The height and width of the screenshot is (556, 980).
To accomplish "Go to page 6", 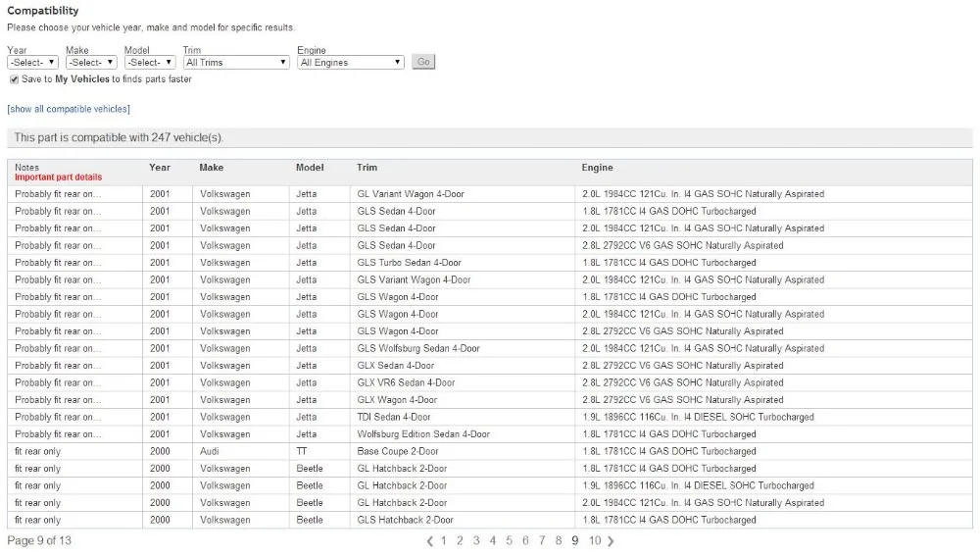I will tap(525, 540).
